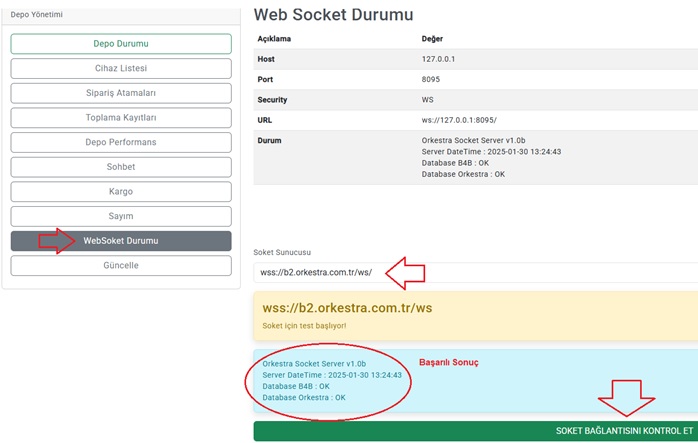Open the Depo Durumu menu item
Image resolution: width=698 pixels, height=443 pixels.
pos(121,44)
